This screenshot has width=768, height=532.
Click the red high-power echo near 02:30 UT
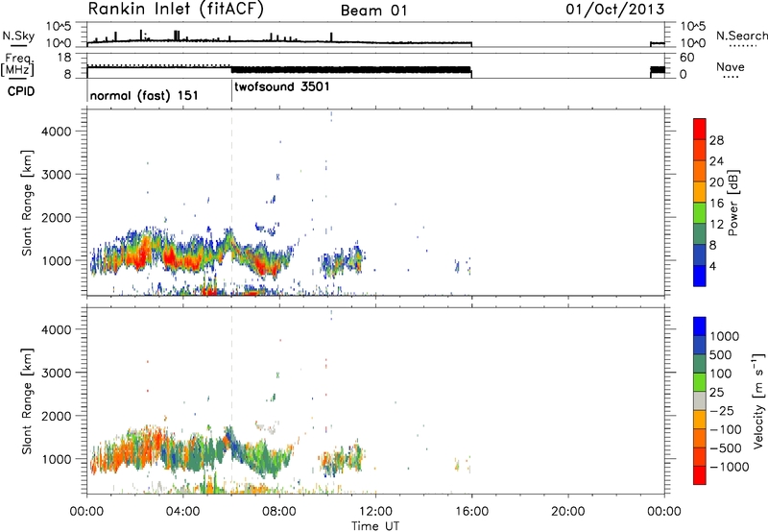pyautogui.click(x=142, y=253)
